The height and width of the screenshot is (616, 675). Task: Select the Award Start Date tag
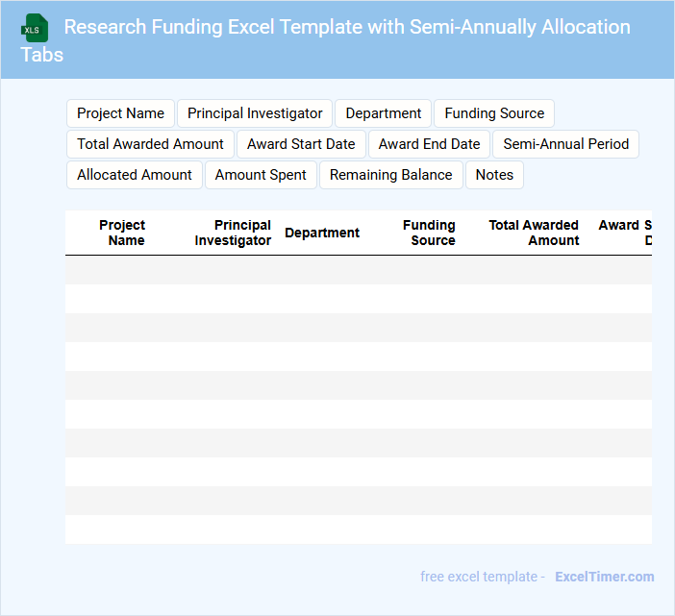[x=301, y=144]
